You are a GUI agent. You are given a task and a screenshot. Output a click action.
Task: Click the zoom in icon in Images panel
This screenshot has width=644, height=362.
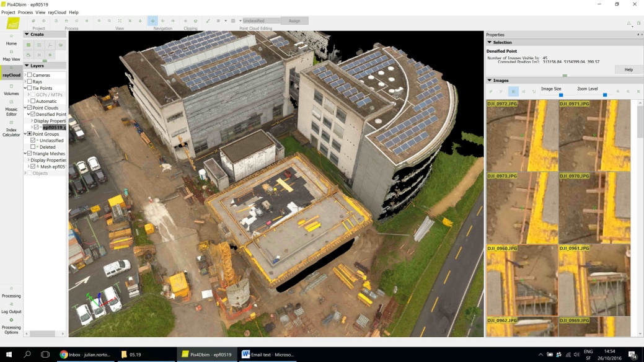coord(618,92)
